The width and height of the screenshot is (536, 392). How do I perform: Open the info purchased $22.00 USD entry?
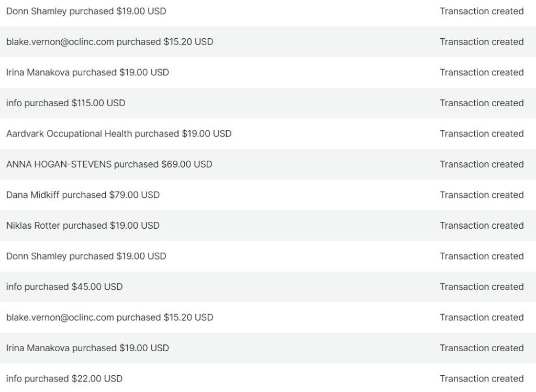click(64, 378)
